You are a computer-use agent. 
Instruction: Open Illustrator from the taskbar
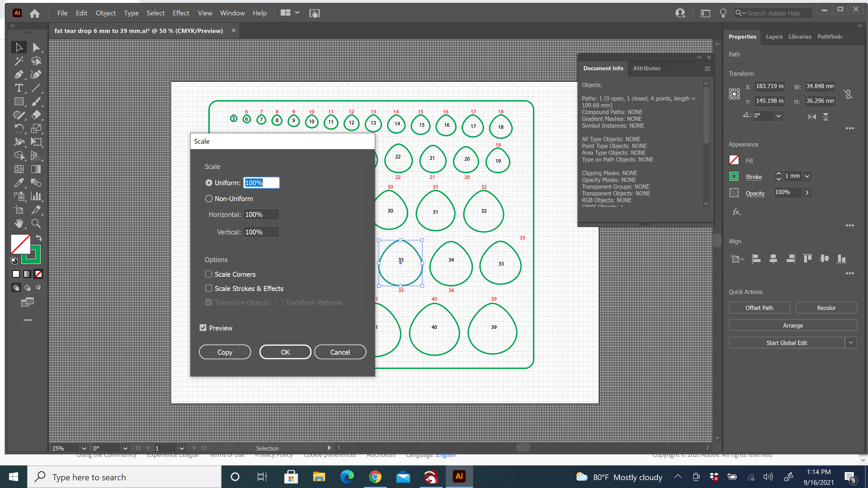point(459,476)
